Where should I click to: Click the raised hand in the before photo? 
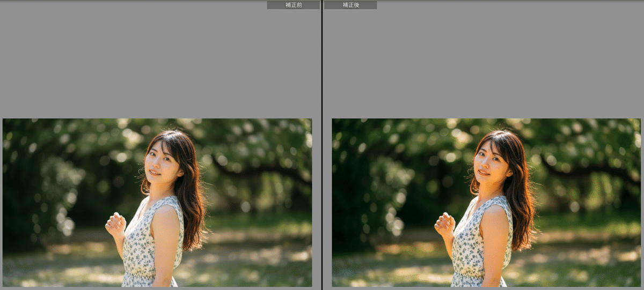115,224
